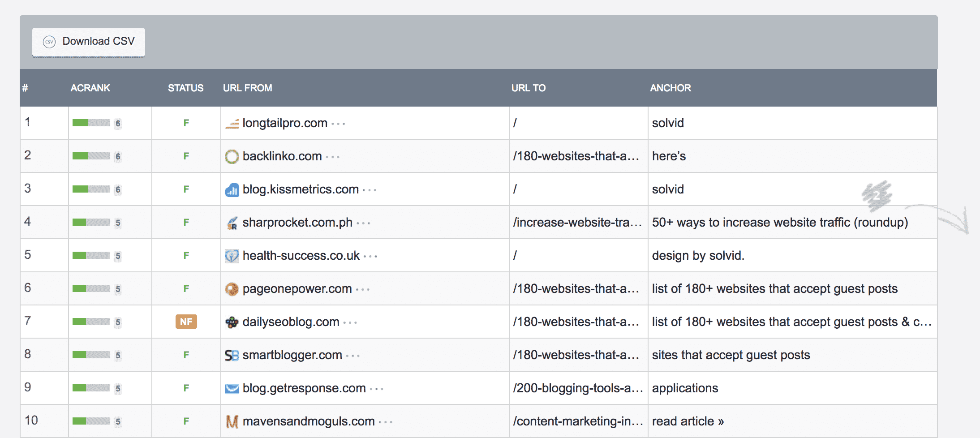Click the longtailpro.com favicon
The height and width of the screenshot is (438, 980).
[232, 123]
